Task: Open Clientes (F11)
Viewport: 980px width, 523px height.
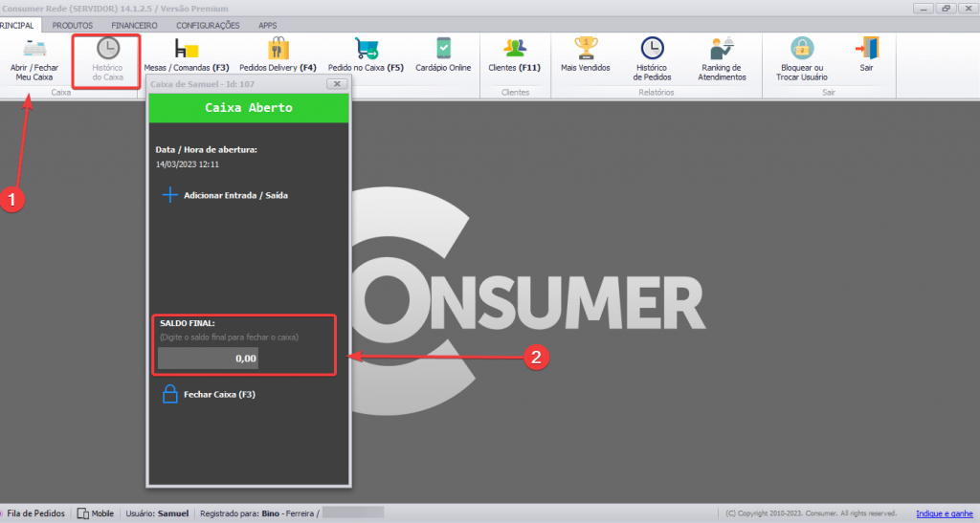Action: coord(514,55)
